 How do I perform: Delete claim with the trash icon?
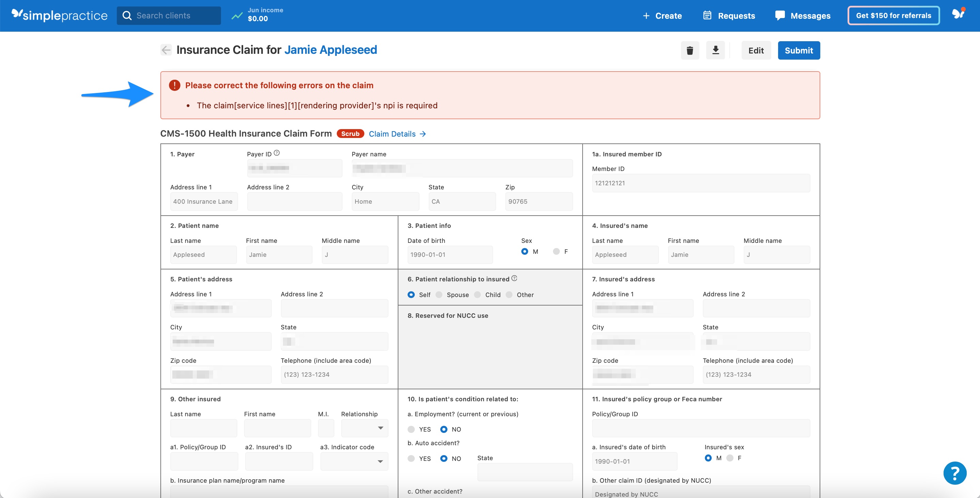click(690, 50)
